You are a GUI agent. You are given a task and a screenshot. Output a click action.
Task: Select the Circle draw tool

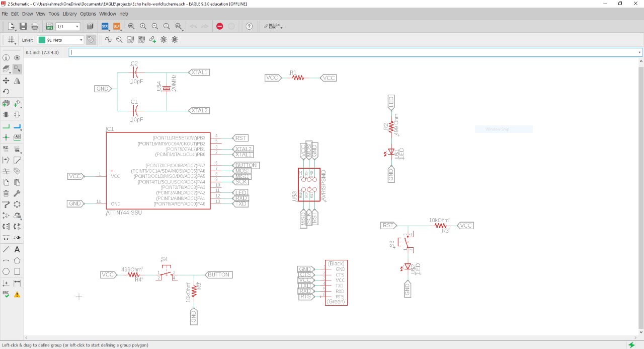(x=6, y=271)
